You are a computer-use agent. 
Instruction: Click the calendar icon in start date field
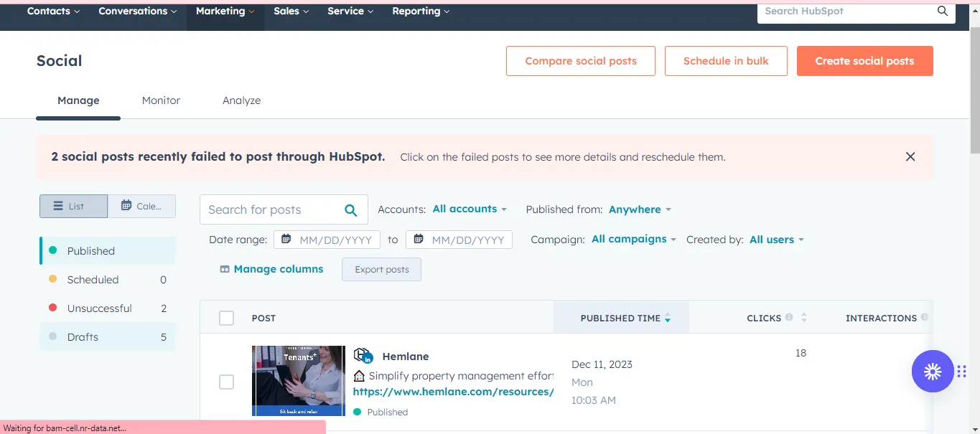coord(286,240)
